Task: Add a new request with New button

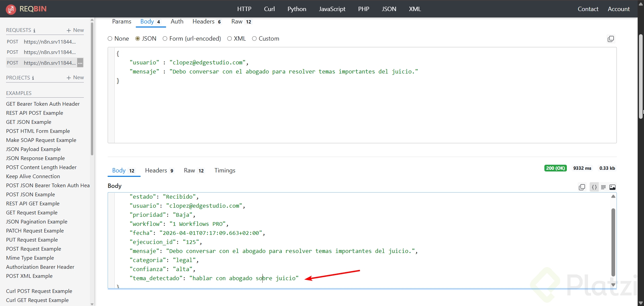Action: [75, 30]
